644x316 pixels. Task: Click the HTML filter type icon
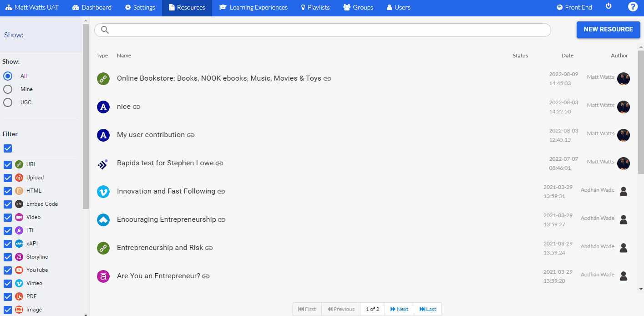tap(19, 191)
